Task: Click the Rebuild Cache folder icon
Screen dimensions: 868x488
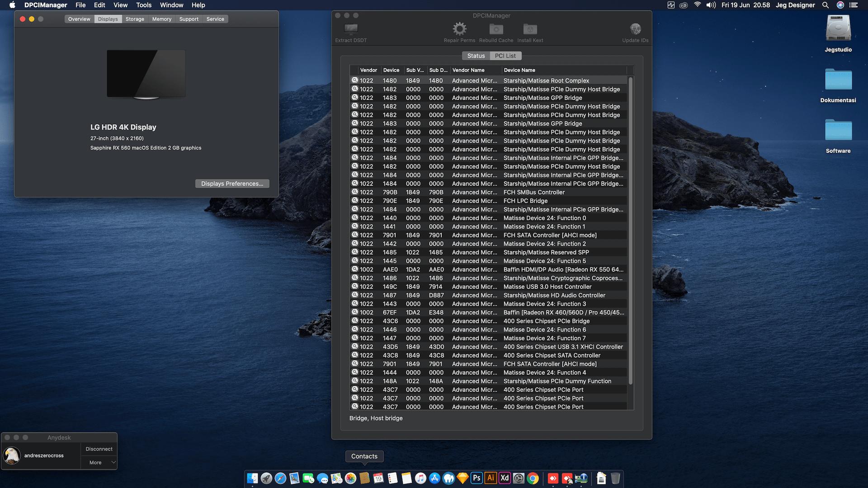Action: click(x=496, y=29)
